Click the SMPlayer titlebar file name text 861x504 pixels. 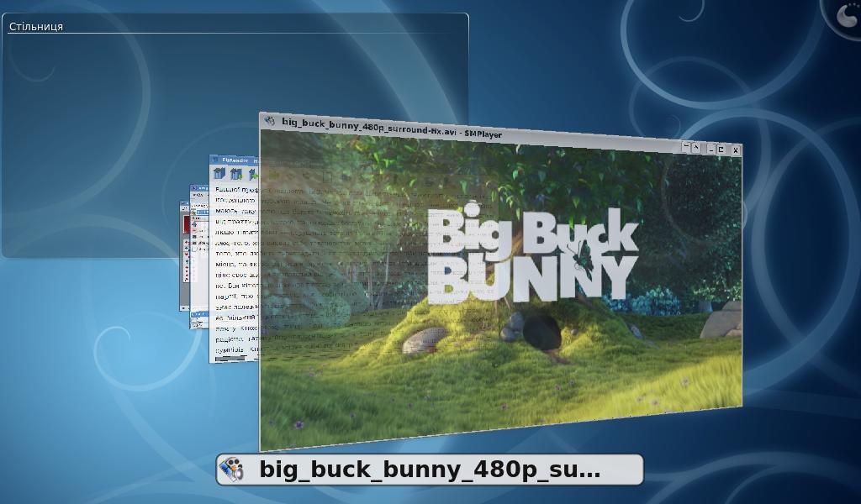pos(392,129)
